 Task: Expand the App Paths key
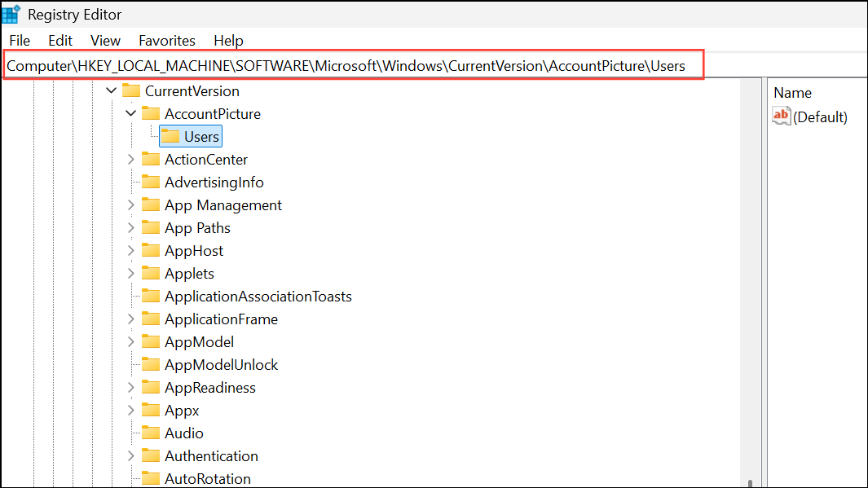[x=130, y=227]
